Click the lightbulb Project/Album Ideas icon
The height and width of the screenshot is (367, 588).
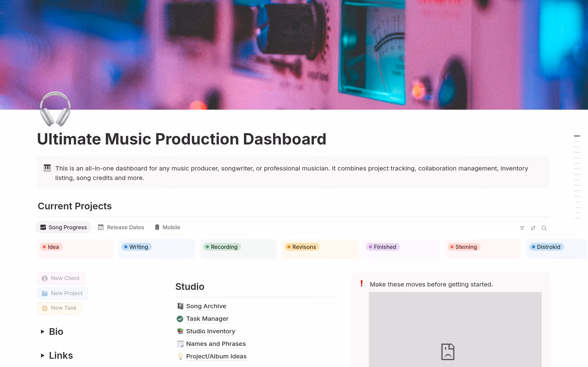[180, 356]
